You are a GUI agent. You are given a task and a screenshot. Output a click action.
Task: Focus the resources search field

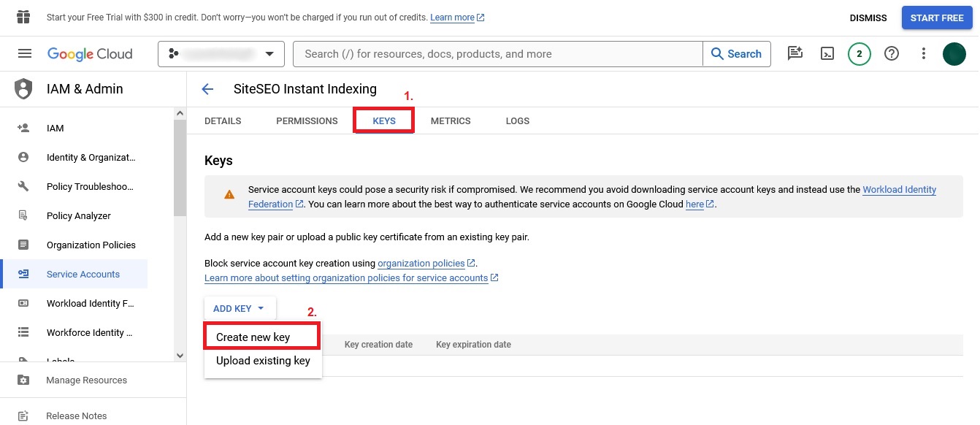pos(498,54)
